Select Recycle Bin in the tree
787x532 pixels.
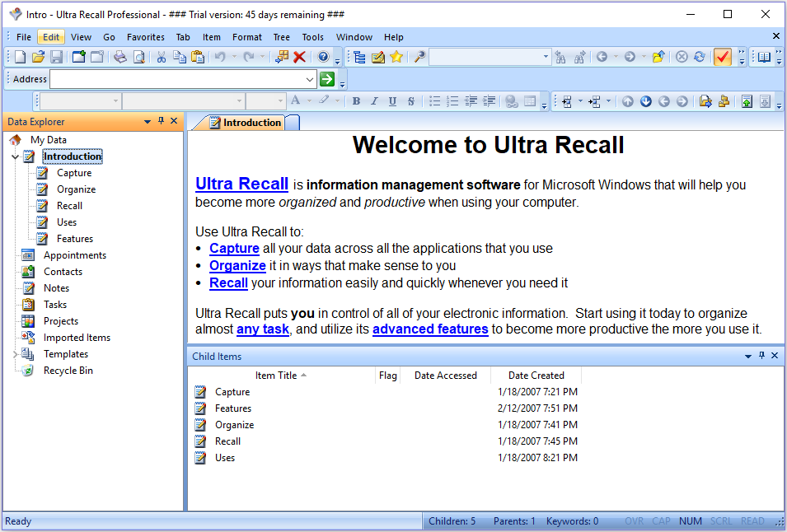(68, 371)
